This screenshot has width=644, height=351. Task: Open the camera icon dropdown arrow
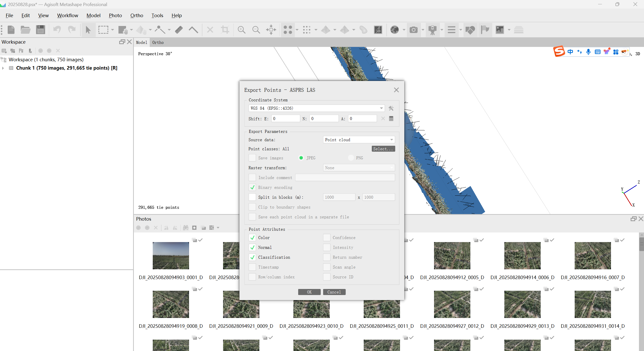[423, 30]
